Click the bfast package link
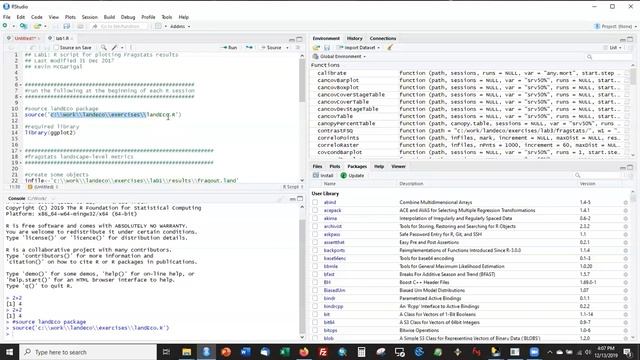Image resolution: width=640 pixels, height=360 pixels. pyautogui.click(x=329, y=274)
